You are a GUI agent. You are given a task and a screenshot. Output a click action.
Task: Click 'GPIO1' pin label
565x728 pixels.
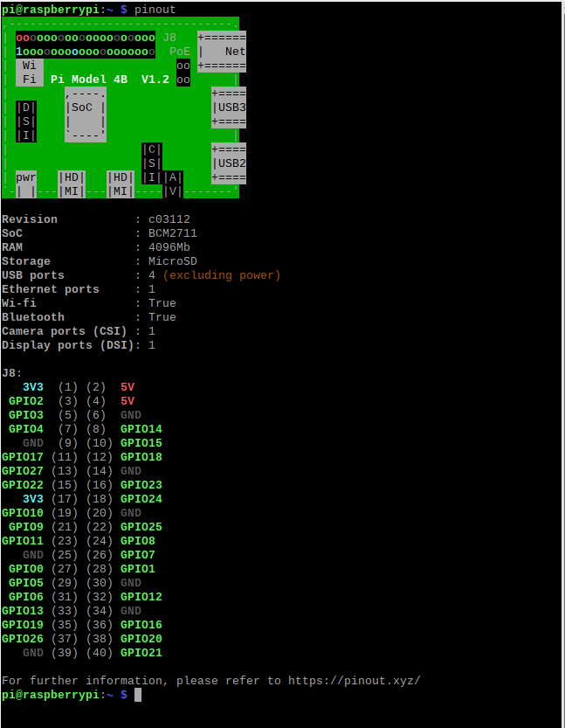[138, 568]
